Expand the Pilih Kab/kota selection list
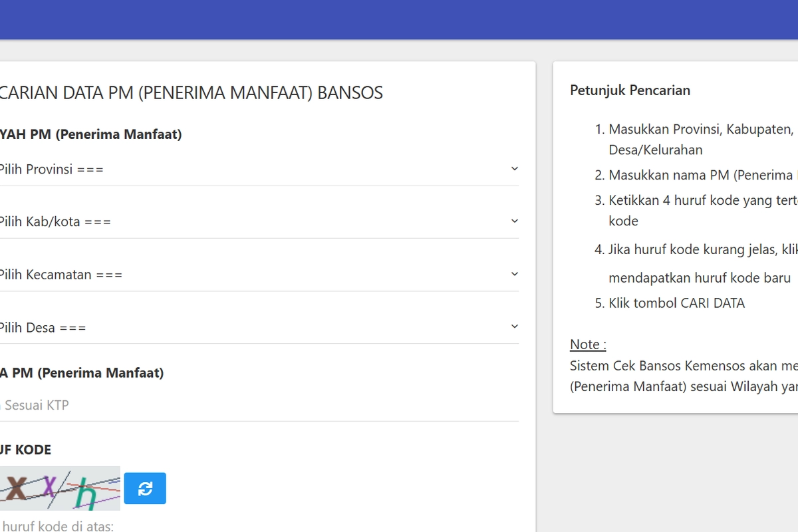Screen dimensions: 798x532 coord(56,222)
